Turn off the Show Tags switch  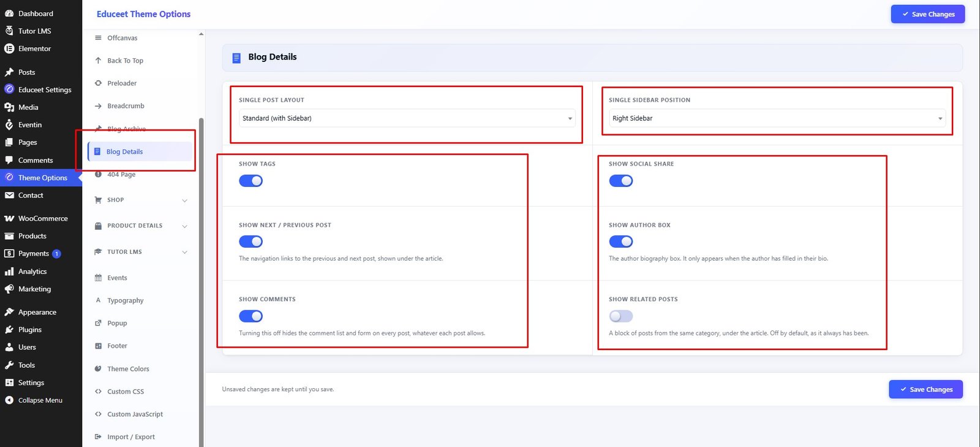[x=251, y=181]
